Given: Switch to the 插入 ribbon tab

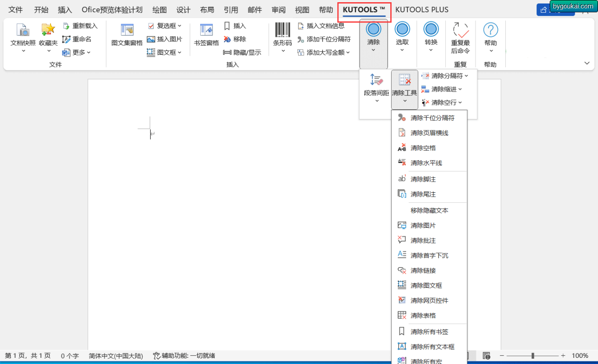Looking at the screenshot, I should tap(65, 10).
